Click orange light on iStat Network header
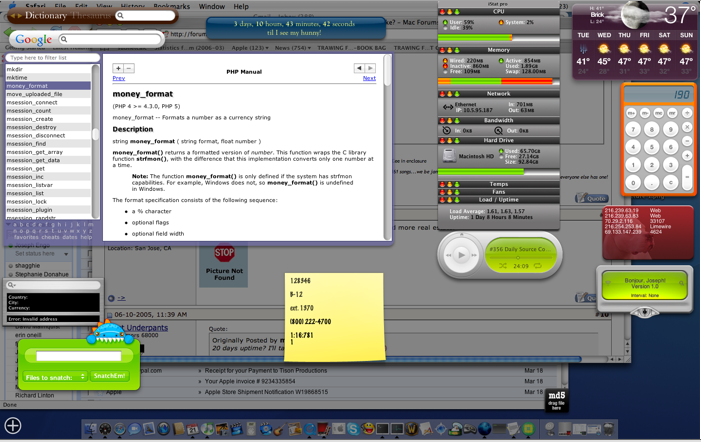This screenshot has height=442, width=701. [450, 94]
